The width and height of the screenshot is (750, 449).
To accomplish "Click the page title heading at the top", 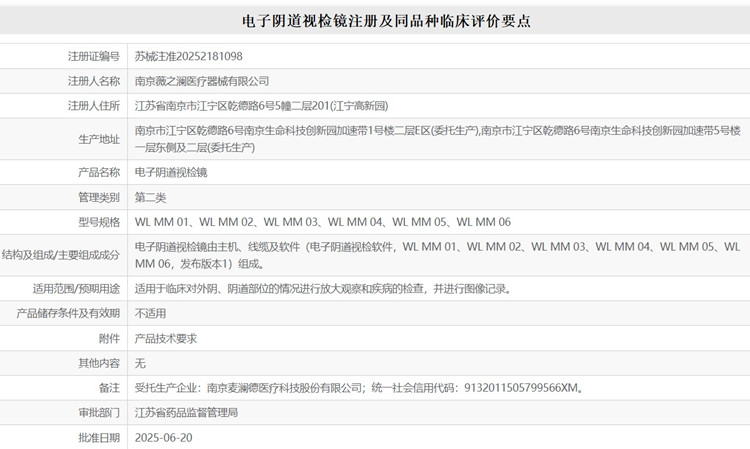I will (374, 20).
